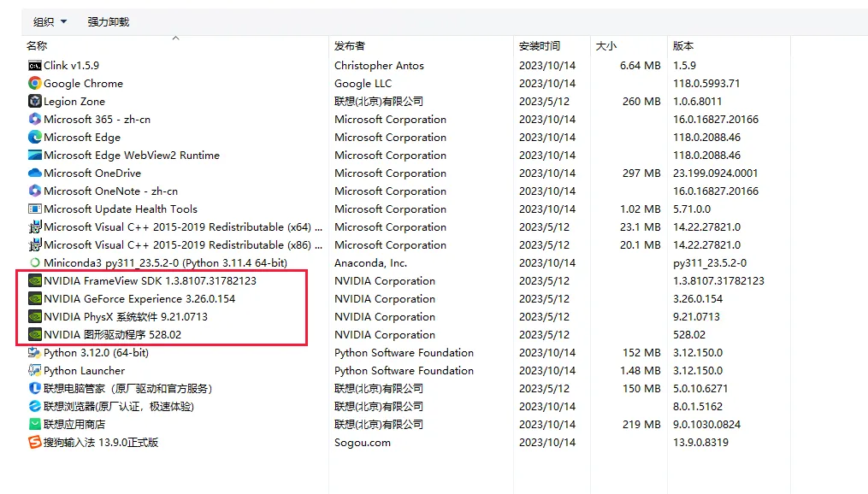The image size is (868, 494).
Task: Click the sort arrow above 名称 column
Action: (x=175, y=38)
